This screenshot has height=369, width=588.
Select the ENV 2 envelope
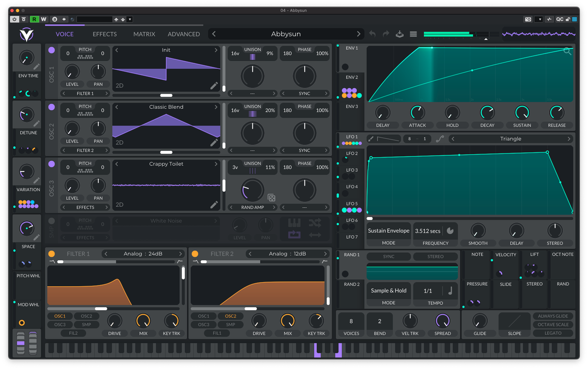coord(352,77)
